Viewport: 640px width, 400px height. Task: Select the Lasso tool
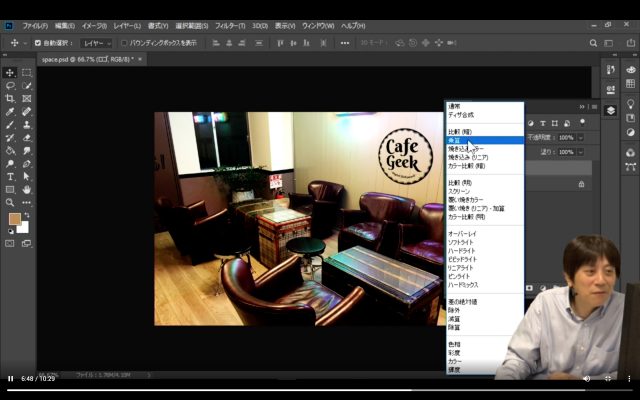10,86
